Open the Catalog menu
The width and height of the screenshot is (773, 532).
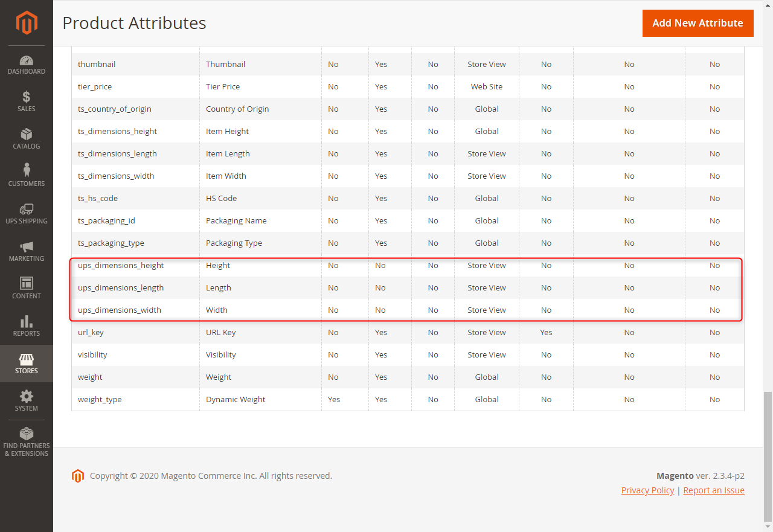pos(27,139)
